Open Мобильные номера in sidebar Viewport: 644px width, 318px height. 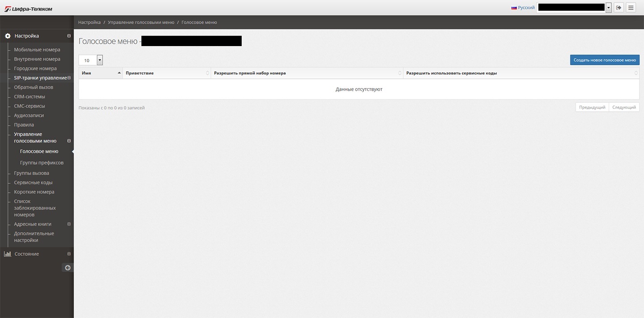(x=37, y=50)
